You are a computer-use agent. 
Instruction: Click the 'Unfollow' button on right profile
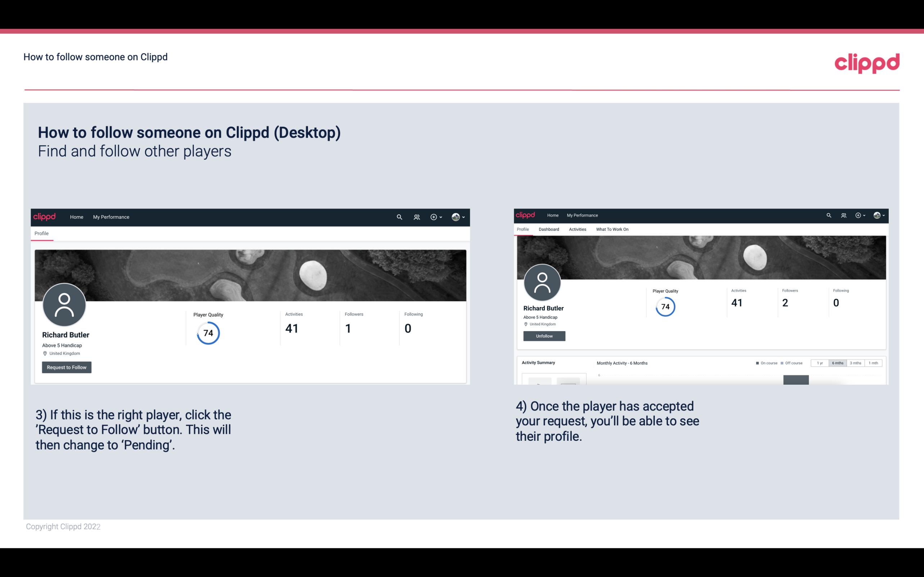(x=543, y=336)
